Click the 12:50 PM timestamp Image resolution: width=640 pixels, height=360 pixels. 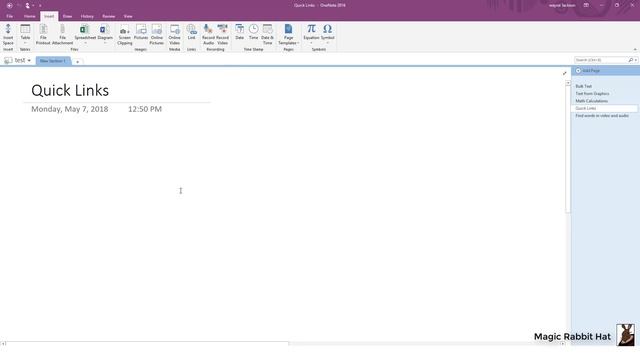tap(145, 109)
